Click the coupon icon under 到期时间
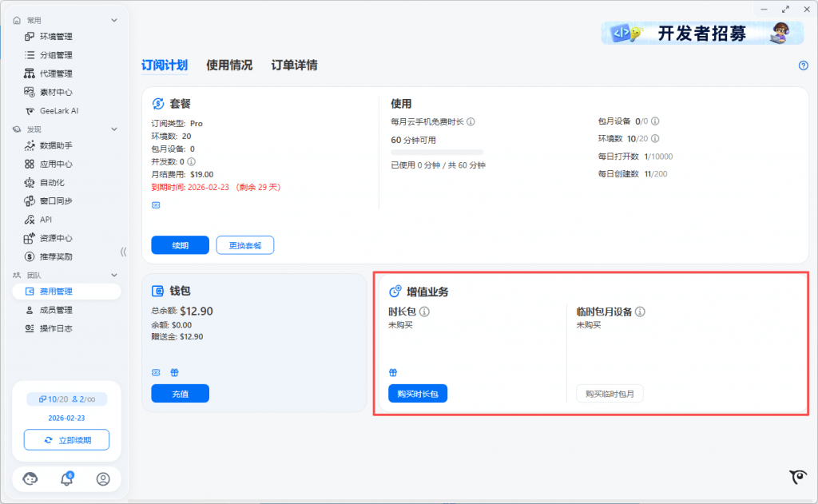The height and width of the screenshot is (504, 818). tap(156, 205)
